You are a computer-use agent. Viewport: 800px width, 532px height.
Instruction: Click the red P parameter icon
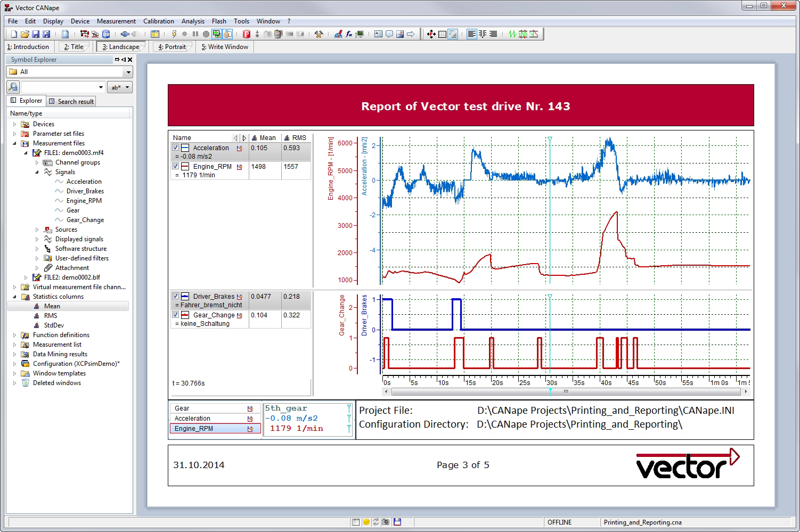tap(247, 34)
